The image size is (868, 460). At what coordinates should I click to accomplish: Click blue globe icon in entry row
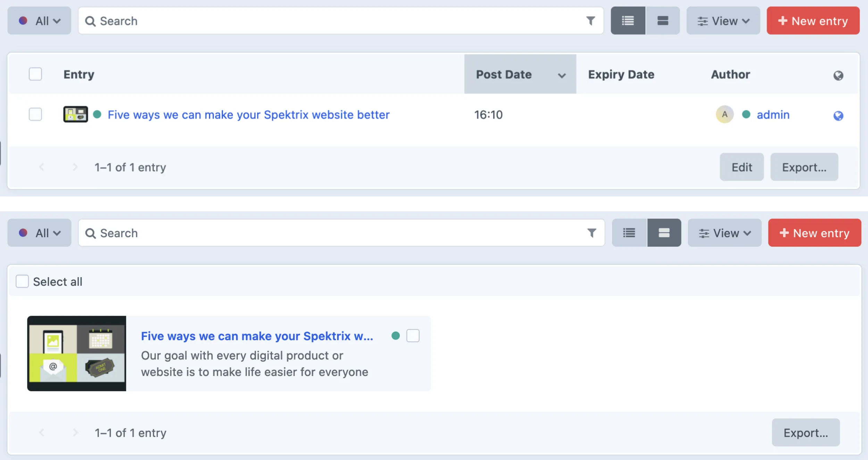(838, 116)
